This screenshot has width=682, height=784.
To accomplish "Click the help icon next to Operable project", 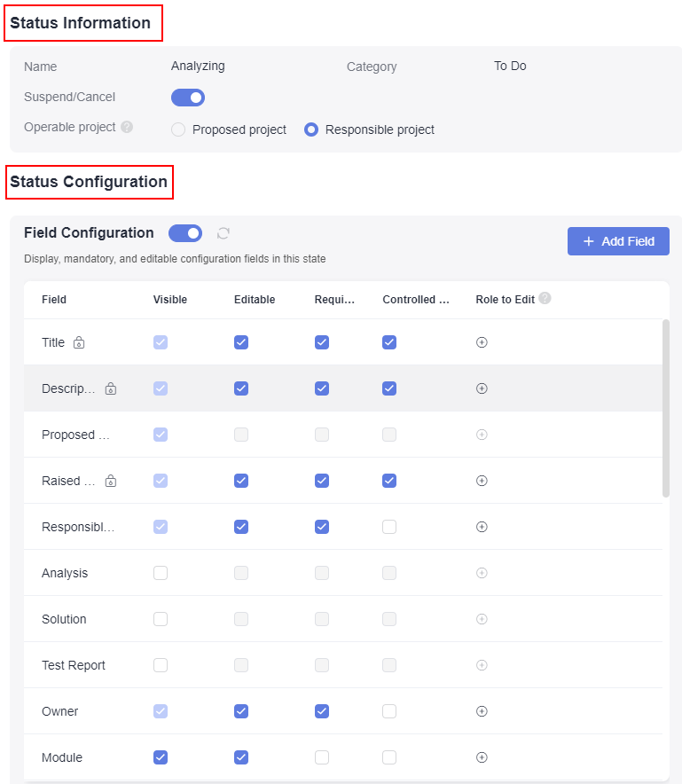I will click(127, 127).
